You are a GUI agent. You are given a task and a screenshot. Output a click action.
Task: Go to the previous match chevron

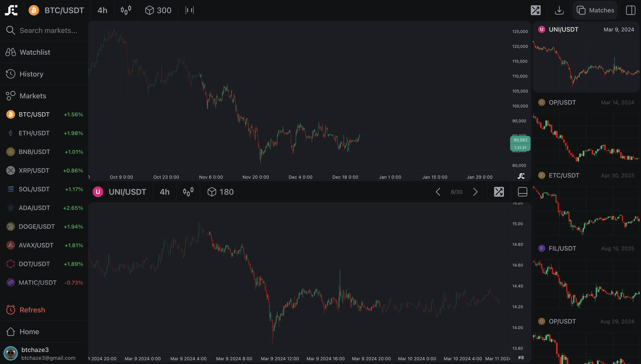pos(438,192)
